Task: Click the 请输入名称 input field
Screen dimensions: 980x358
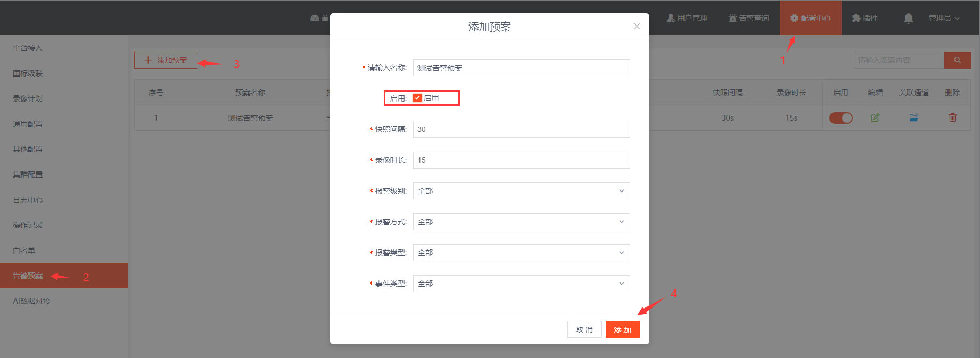Action: pyautogui.click(x=522, y=68)
